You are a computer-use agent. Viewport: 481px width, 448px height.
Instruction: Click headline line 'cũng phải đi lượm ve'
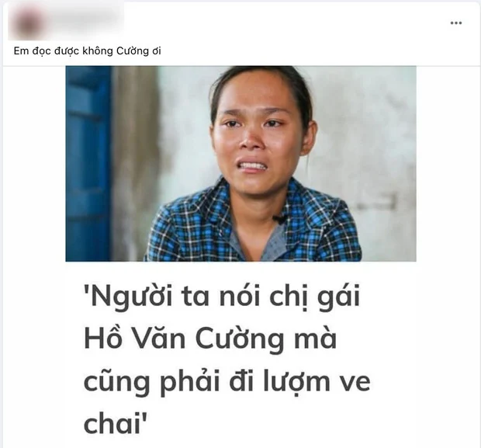pos(227,382)
